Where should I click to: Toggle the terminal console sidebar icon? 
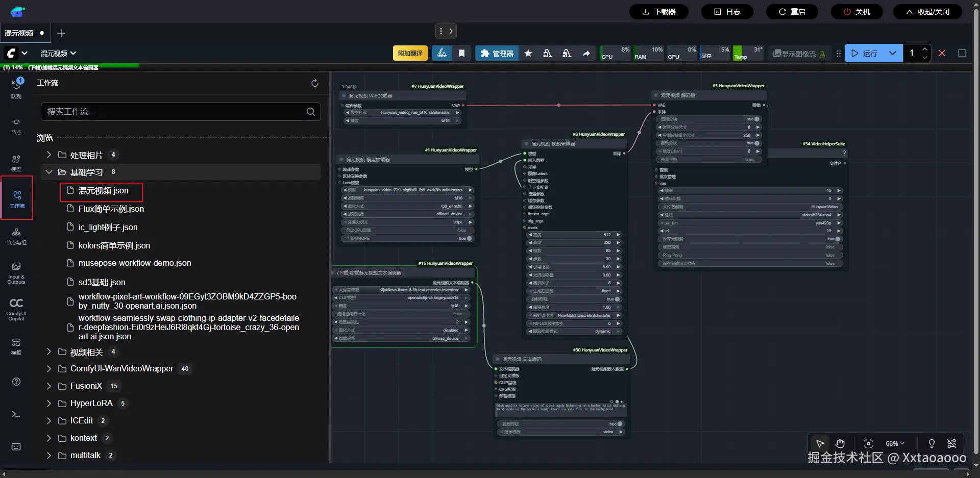coord(16,414)
